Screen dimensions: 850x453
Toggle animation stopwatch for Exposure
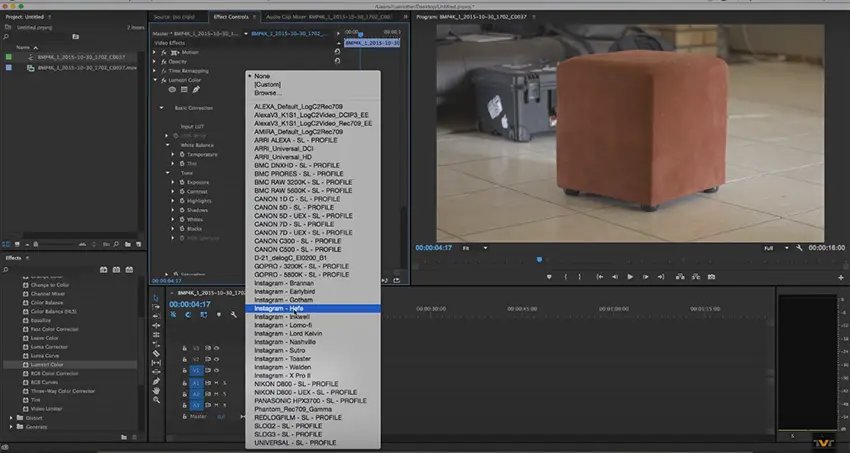(182, 182)
